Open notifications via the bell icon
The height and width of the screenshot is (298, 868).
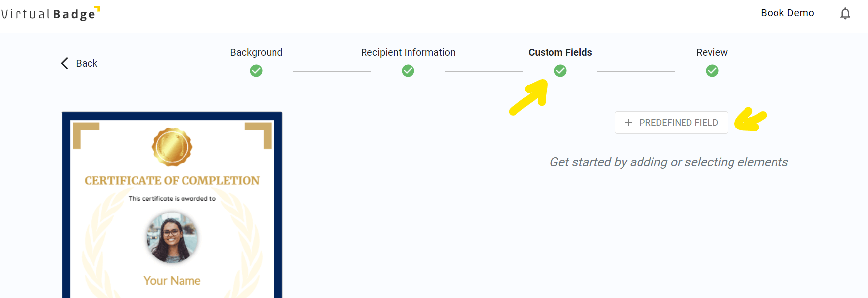(x=845, y=13)
